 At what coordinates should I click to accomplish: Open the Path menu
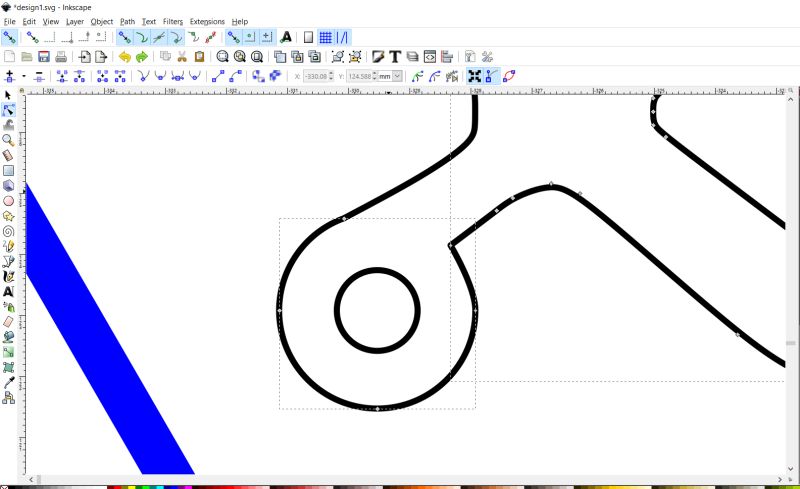128,21
